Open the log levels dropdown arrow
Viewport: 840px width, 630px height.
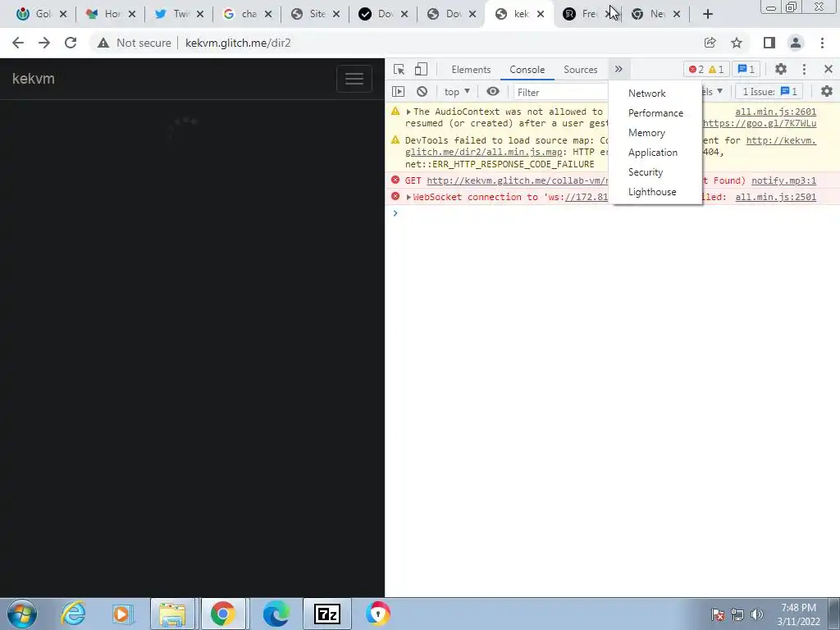pyautogui.click(x=719, y=91)
